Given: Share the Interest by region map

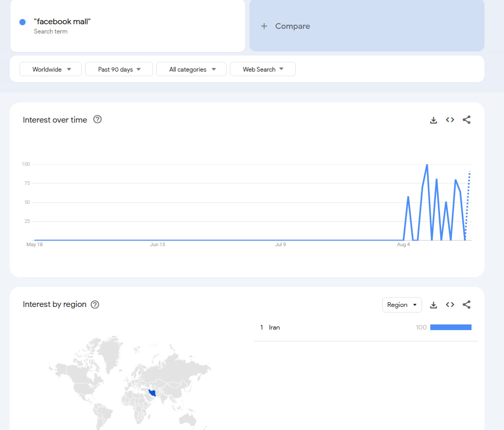Looking at the screenshot, I should tap(466, 304).
